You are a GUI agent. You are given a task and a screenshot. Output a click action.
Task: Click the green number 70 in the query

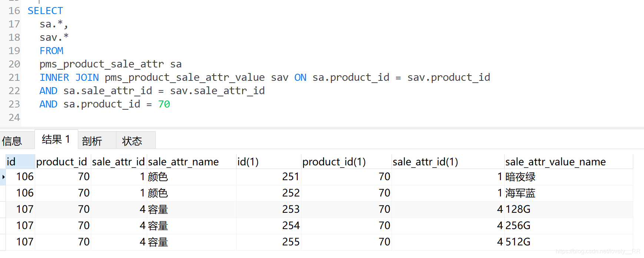(x=164, y=104)
